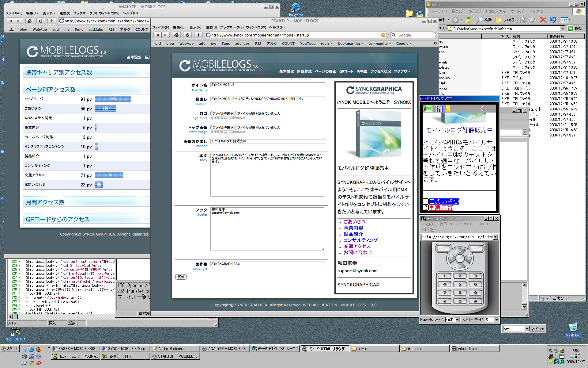Open ブックマーク(B) menu in STARTUP window
588x368 pixels.
tap(232, 27)
